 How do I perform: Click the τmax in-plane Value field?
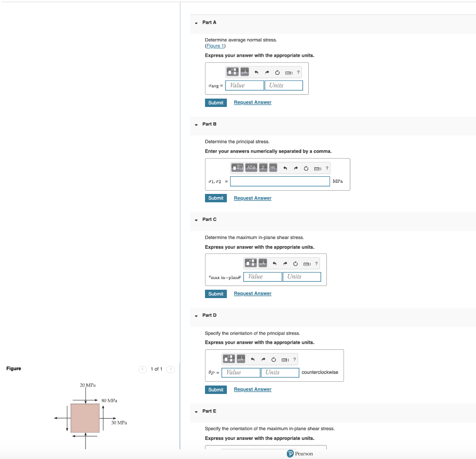point(263,277)
